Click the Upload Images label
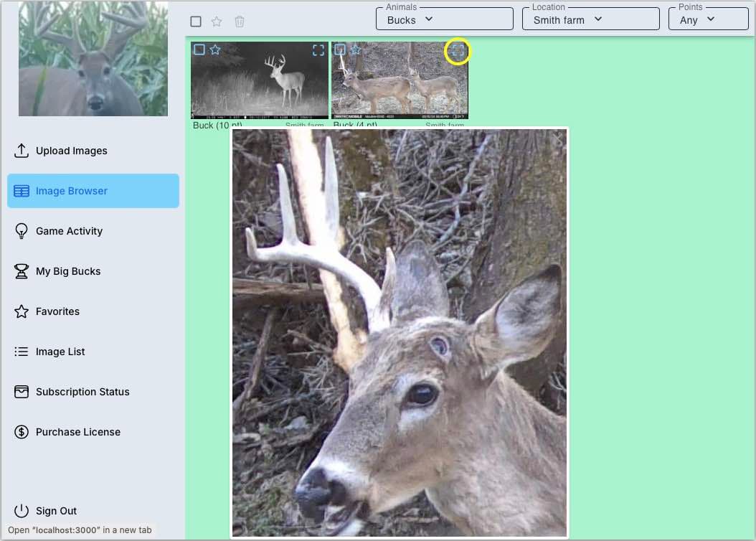 [72, 151]
